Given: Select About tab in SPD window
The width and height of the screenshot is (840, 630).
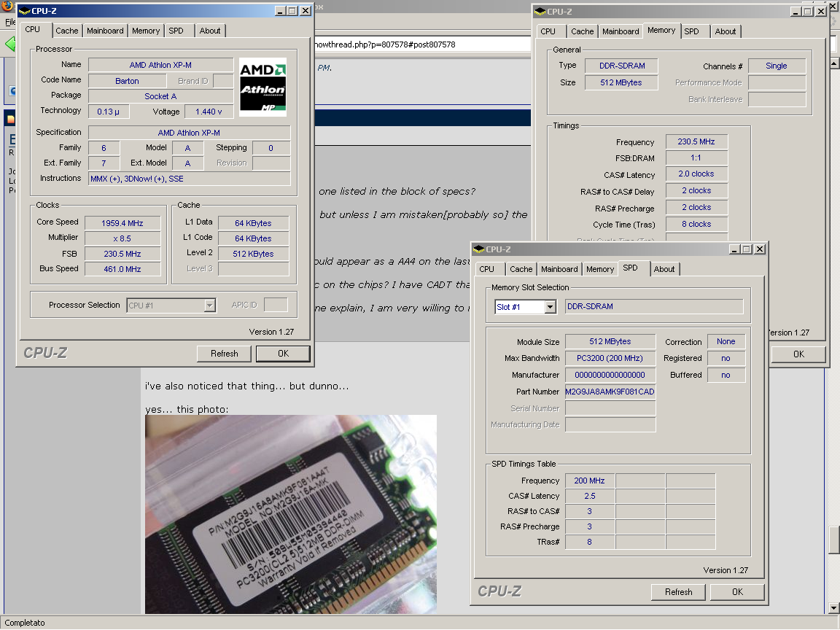Looking at the screenshot, I should 664,269.
